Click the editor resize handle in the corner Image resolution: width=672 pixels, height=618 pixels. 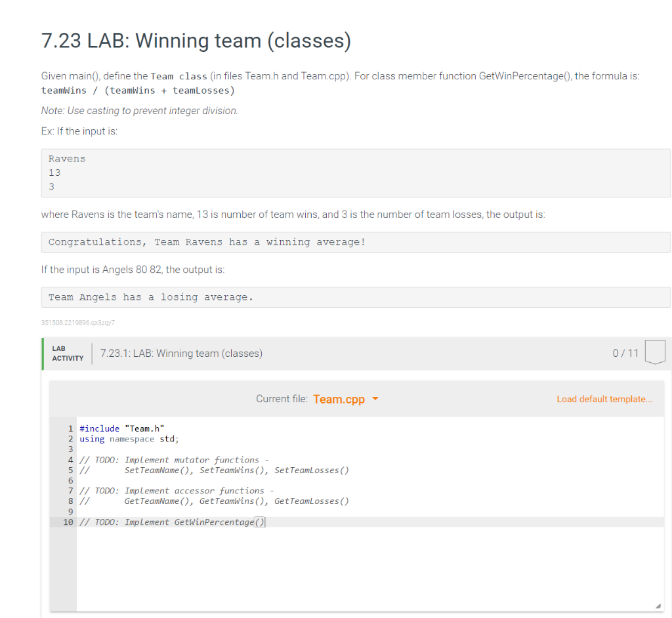coord(658,606)
